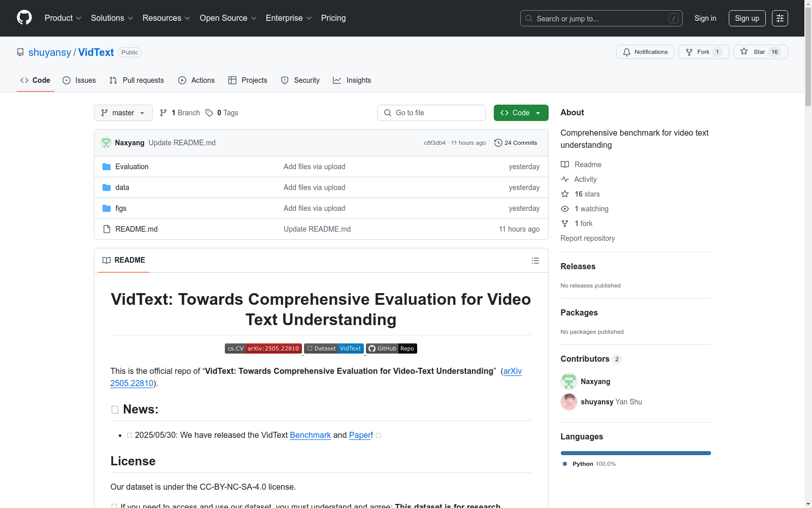Click the Python language bar
Screen dimensions: 812x508
(636, 453)
